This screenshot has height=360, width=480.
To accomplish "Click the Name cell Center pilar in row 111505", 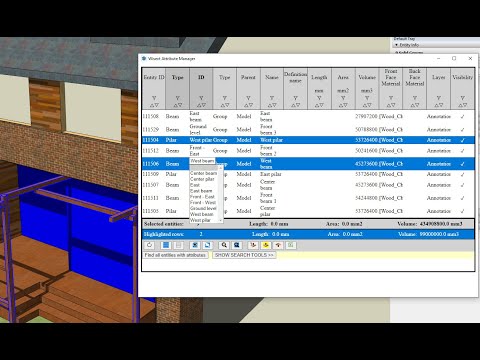I will click(x=268, y=211).
